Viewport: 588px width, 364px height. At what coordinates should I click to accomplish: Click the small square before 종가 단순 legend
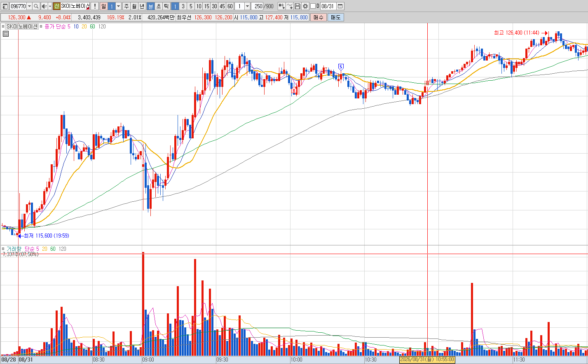(x=42, y=26)
